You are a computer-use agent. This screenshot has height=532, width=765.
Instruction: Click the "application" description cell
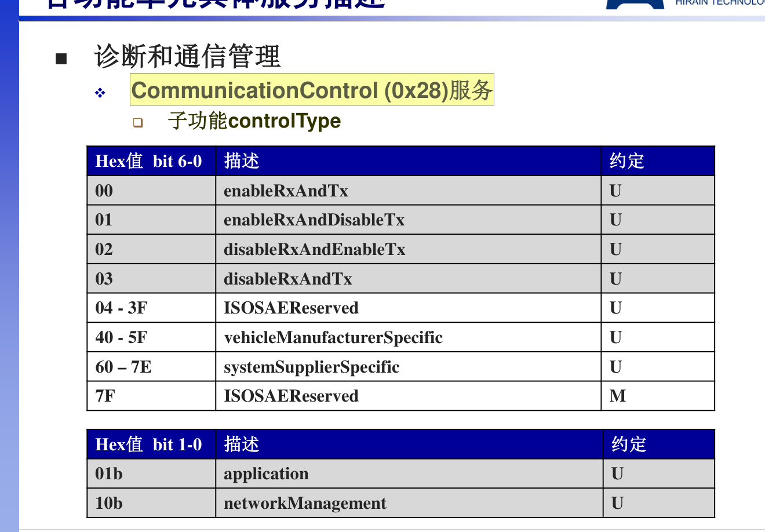click(410, 473)
